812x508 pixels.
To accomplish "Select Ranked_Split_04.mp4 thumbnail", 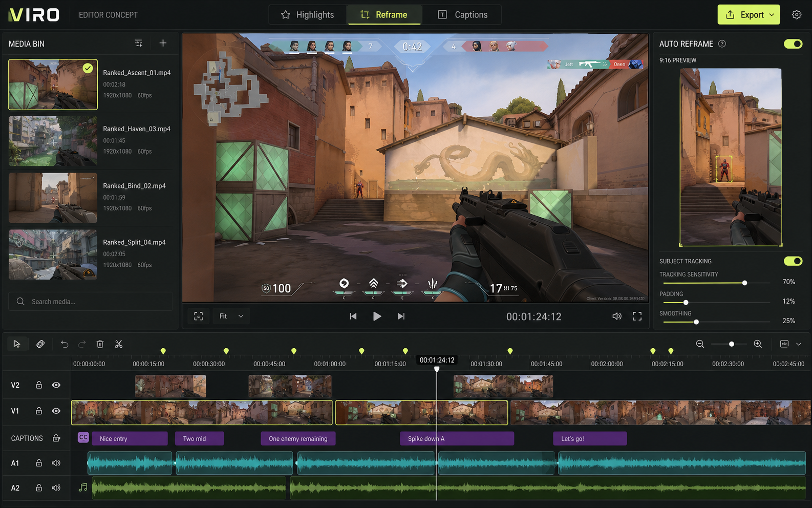I will 53,255.
